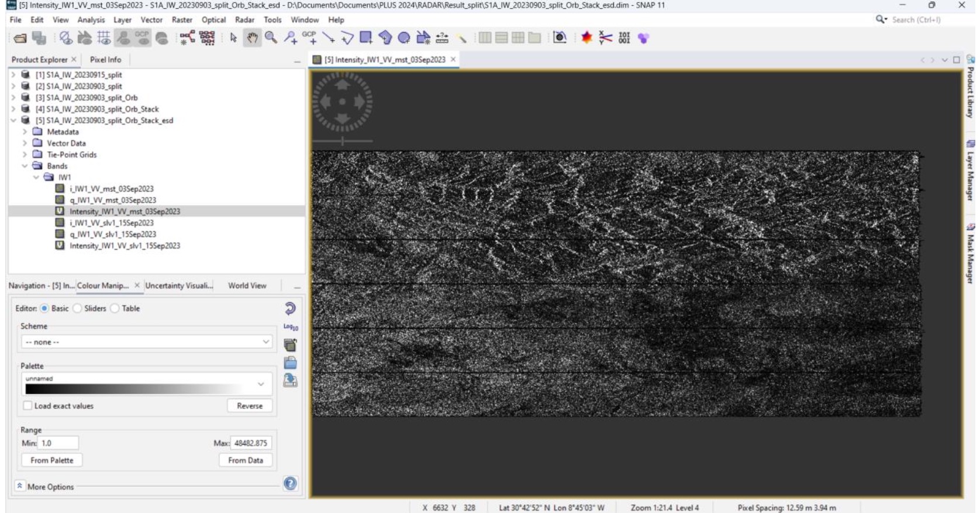The image size is (980, 513).
Task: Open the Batch Processing tool
Action: point(207,39)
